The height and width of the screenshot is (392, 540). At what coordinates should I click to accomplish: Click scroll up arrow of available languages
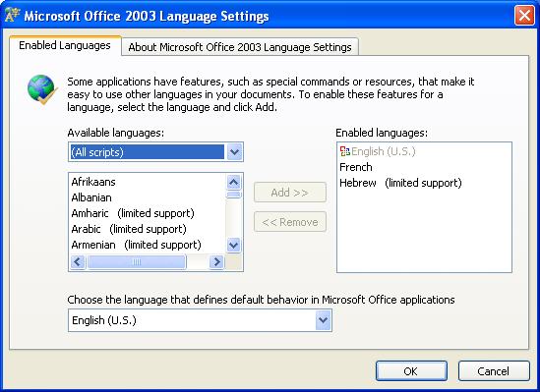click(x=234, y=182)
